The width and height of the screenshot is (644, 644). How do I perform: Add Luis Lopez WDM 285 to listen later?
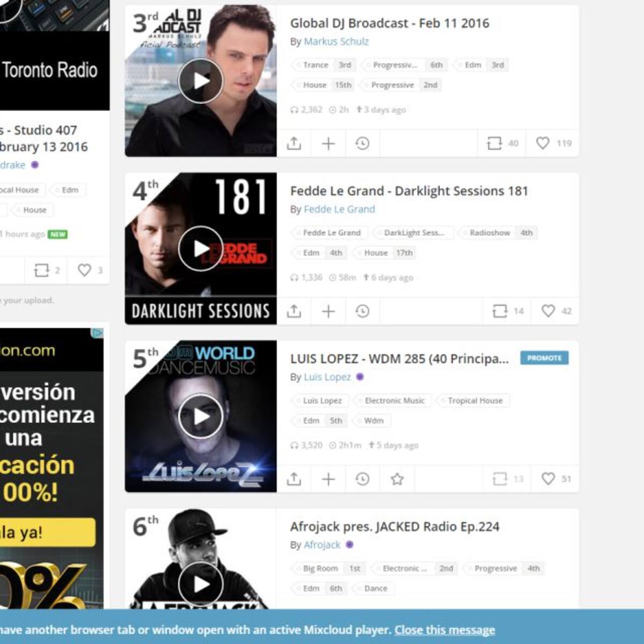[x=362, y=479]
